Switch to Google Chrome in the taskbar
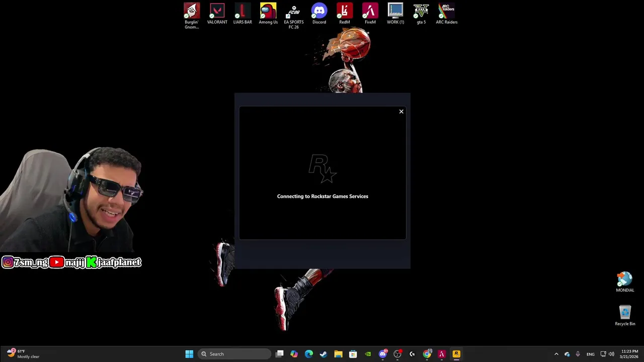644x362 pixels. click(x=427, y=354)
